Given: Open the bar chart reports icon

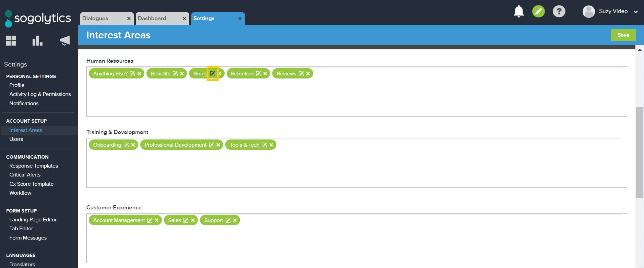Looking at the screenshot, I should [37, 41].
